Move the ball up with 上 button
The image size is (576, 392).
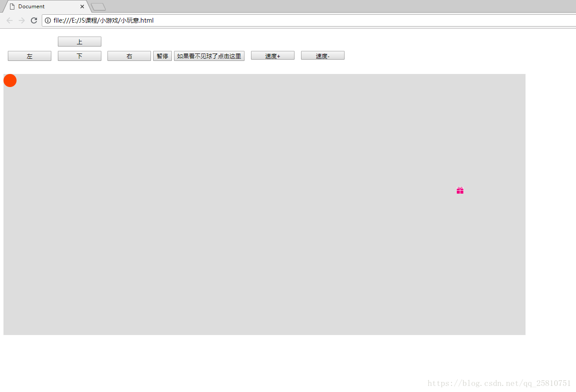tap(80, 42)
